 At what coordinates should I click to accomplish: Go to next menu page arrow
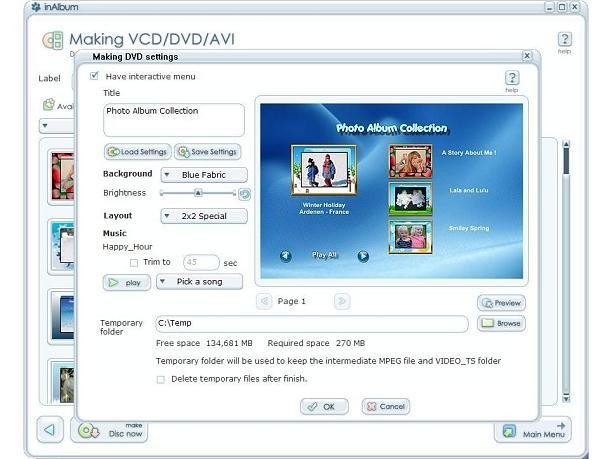(342, 301)
